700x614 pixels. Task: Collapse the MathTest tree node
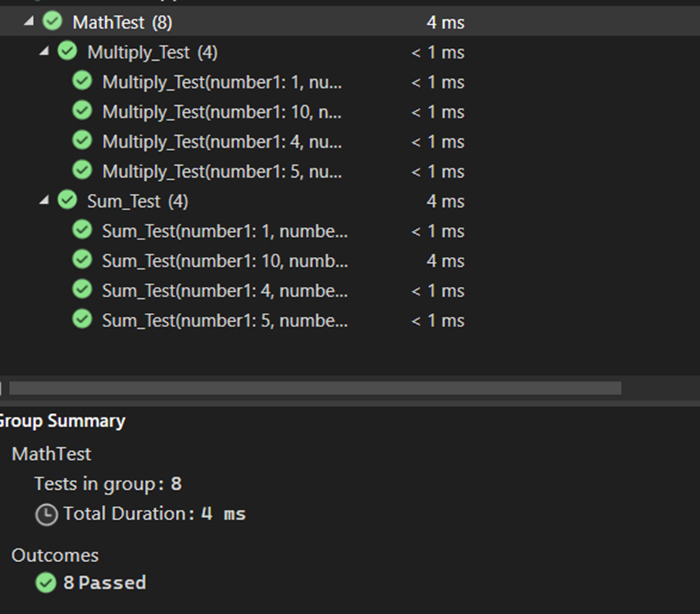[x=28, y=22]
